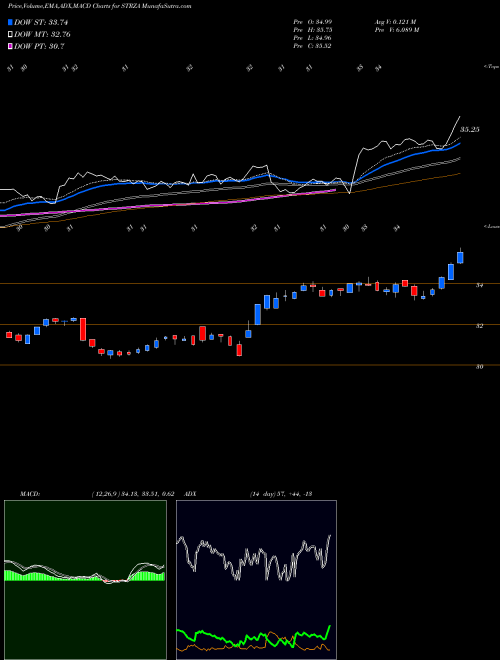Click the ADX values '(14 day) 57, +44, -18'
Viewport: 500px width, 660px height.
coord(281,494)
